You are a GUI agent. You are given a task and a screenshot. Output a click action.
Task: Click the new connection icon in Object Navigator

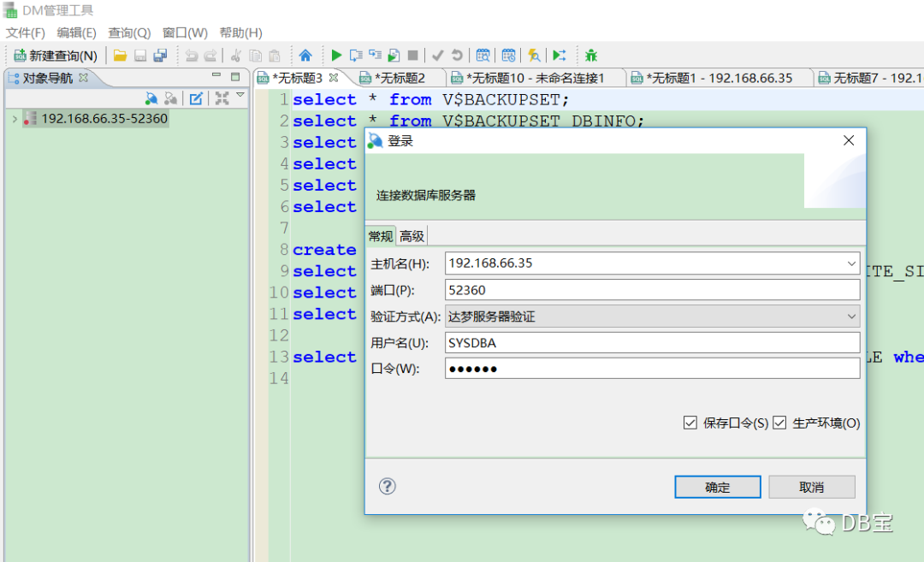[151, 98]
